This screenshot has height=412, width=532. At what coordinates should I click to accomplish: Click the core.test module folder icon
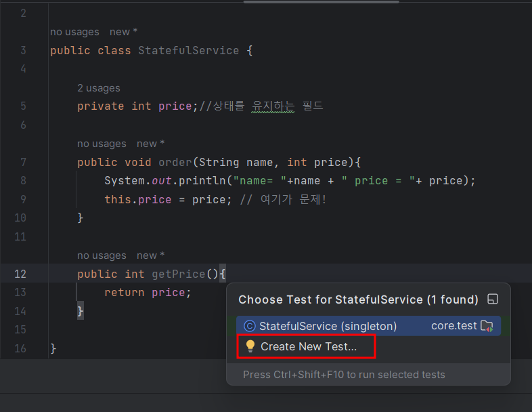[x=487, y=326]
